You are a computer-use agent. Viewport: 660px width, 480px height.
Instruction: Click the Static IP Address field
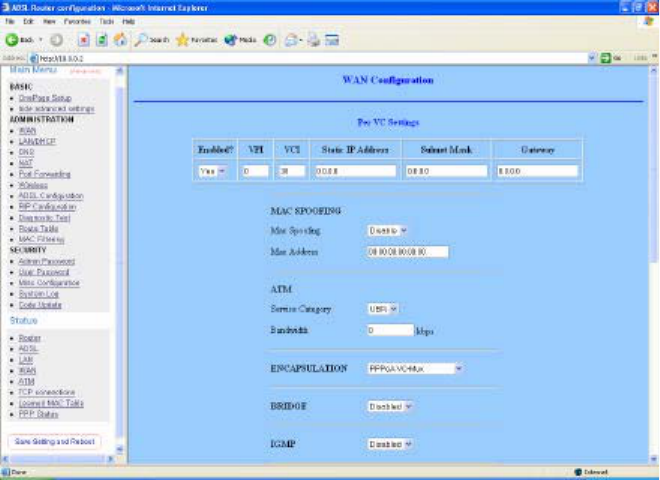355,171
